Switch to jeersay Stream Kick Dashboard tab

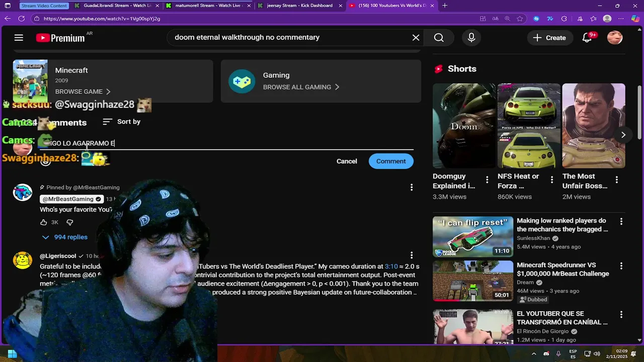pyautogui.click(x=300, y=6)
